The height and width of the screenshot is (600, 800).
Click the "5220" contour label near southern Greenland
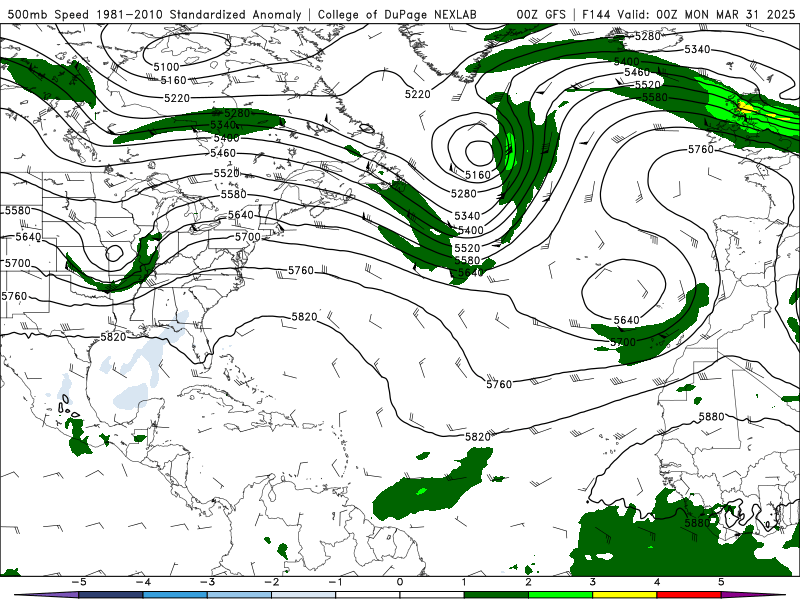point(418,94)
